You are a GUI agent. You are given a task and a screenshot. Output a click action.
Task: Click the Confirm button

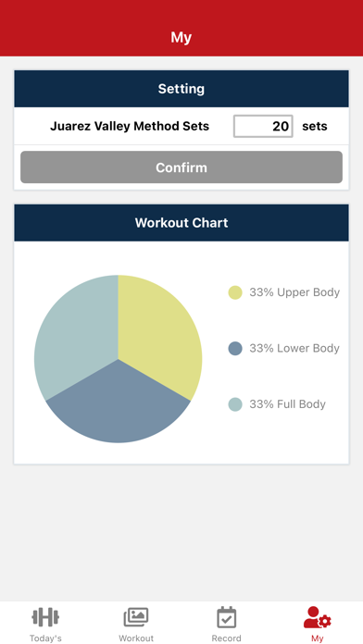click(x=181, y=167)
